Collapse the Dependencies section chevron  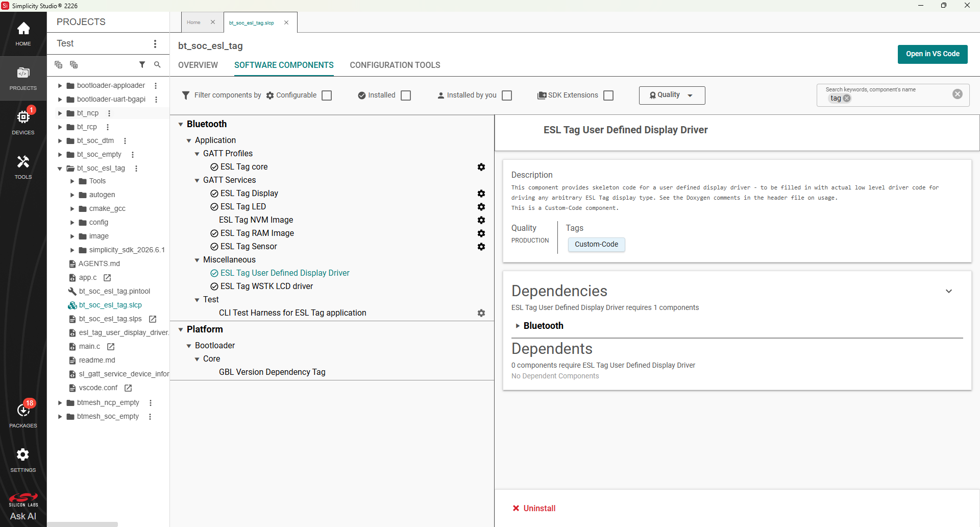[x=949, y=291]
